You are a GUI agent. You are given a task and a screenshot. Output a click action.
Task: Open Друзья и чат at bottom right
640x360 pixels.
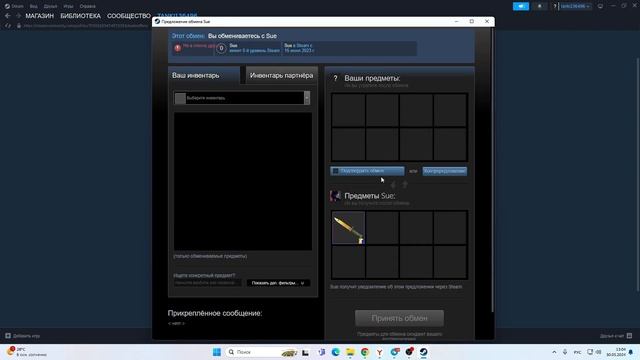616,336
